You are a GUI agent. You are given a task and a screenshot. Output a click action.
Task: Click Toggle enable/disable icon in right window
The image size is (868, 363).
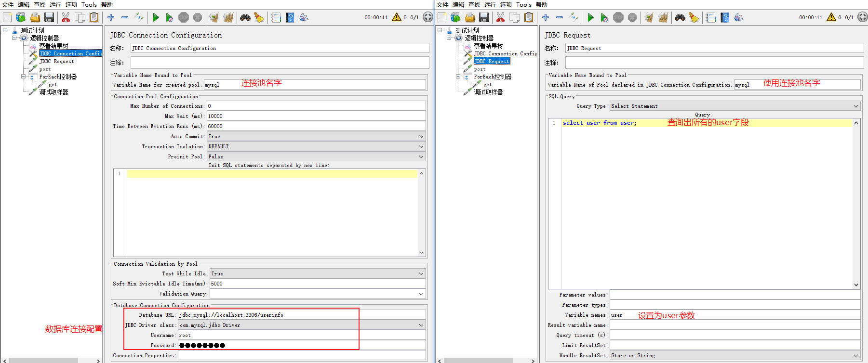pyautogui.click(x=574, y=17)
